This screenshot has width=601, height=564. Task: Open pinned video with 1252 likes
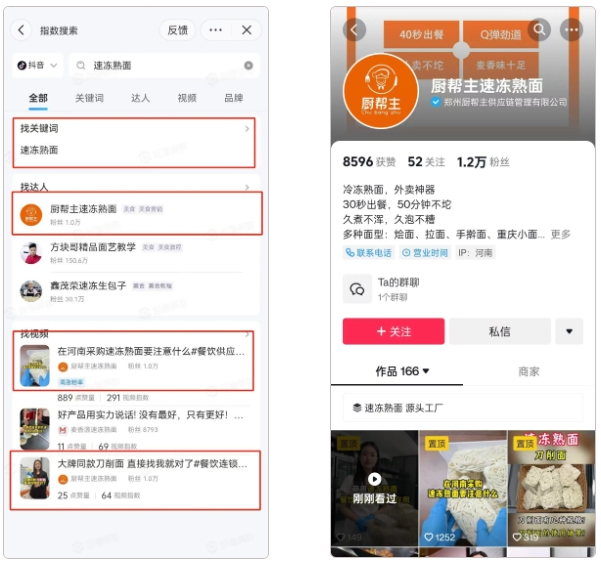pyautogui.click(x=463, y=488)
